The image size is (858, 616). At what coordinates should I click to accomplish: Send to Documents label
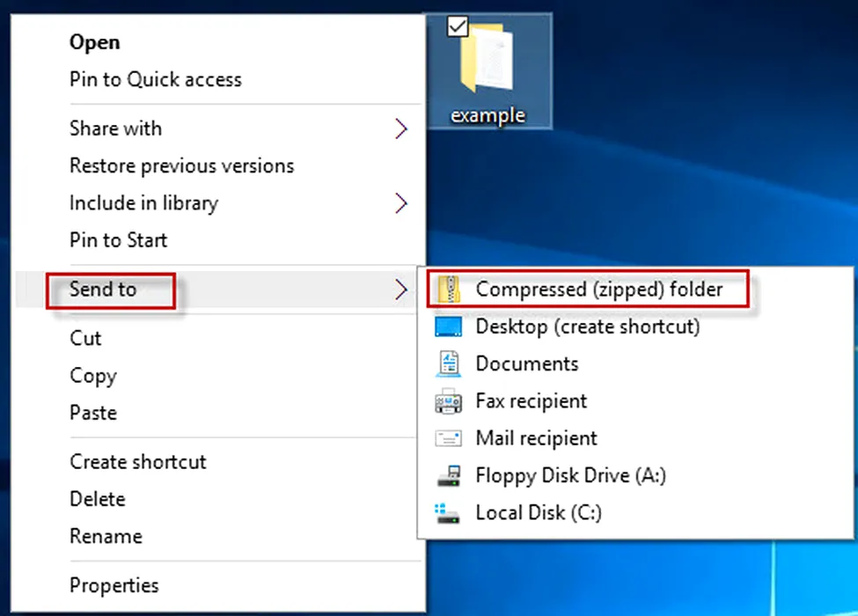point(527,363)
